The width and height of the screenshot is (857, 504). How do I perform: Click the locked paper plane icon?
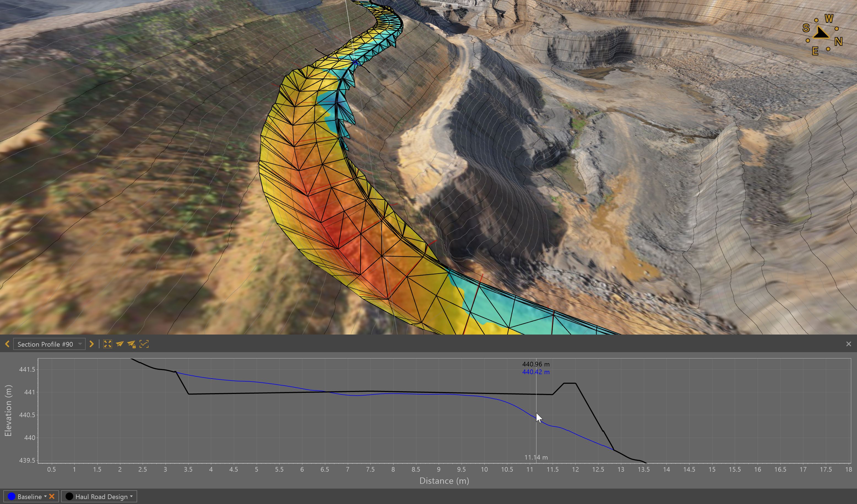click(x=131, y=344)
